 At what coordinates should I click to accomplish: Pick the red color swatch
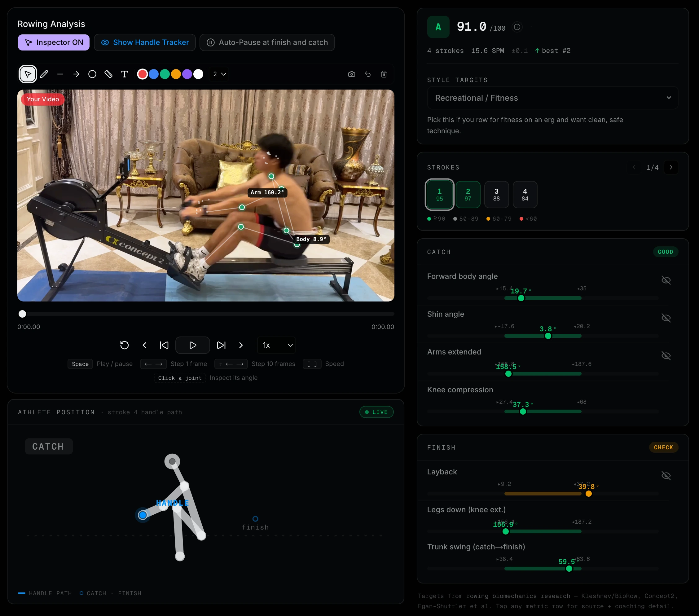(142, 74)
